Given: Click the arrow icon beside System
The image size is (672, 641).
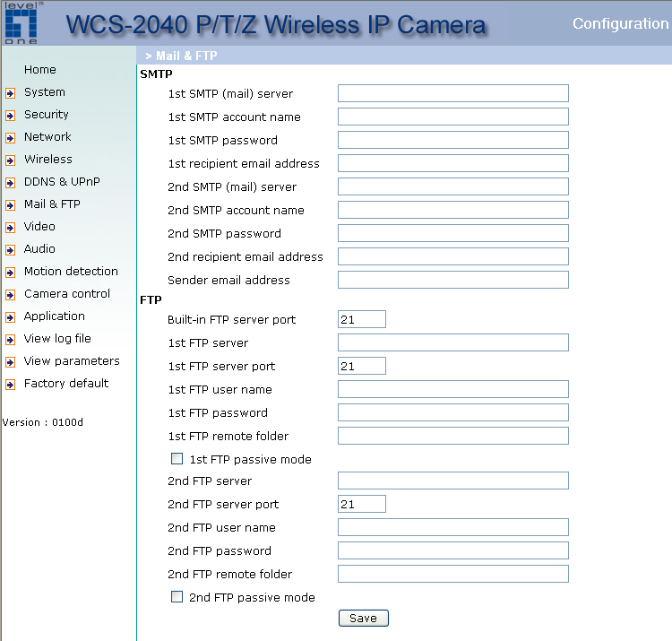Looking at the screenshot, I should tap(10, 93).
